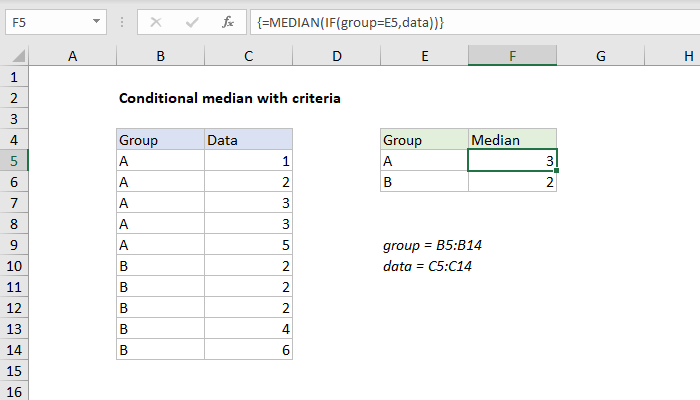Click the Enter checkmark formula bar icon
This screenshot has height=400, width=700.
tap(192, 22)
